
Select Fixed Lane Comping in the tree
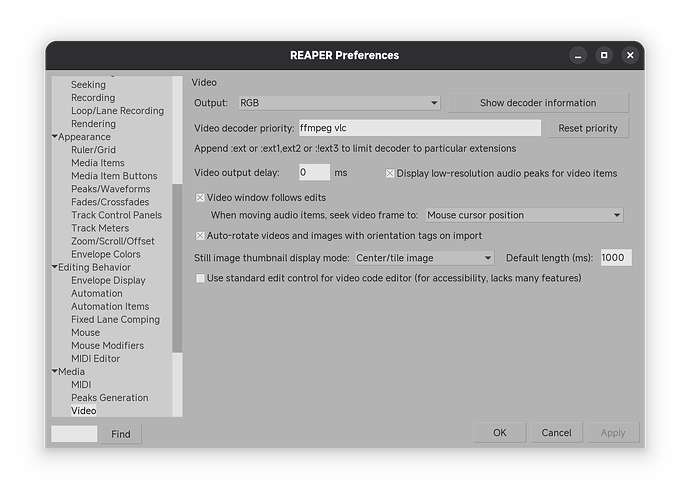115,319
